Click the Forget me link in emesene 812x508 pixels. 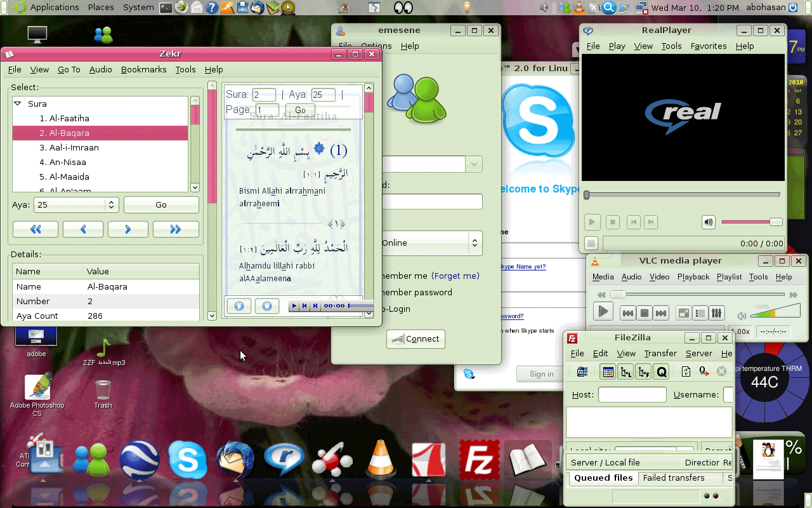coord(455,276)
